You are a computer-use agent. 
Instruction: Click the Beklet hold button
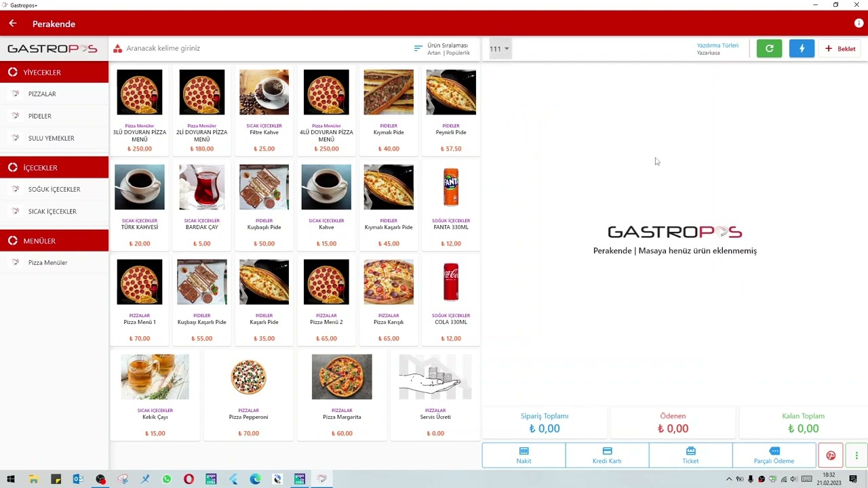coord(840,48)
